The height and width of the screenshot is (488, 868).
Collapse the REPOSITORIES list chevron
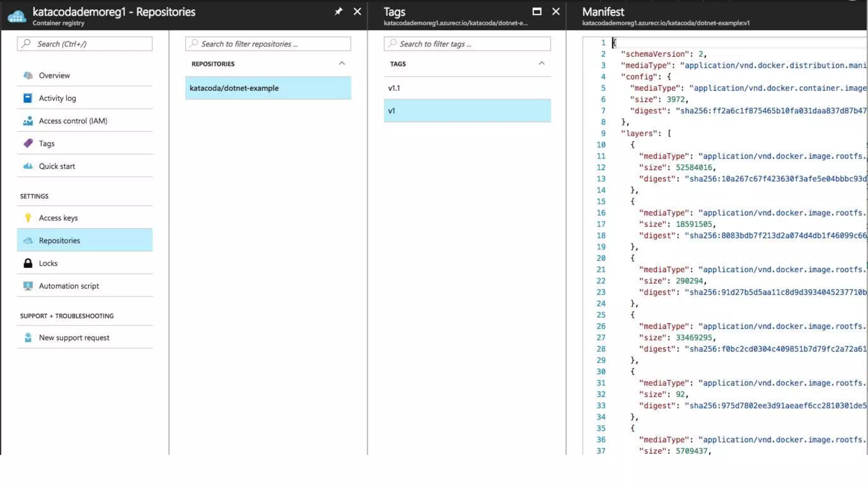coord(342,64)
